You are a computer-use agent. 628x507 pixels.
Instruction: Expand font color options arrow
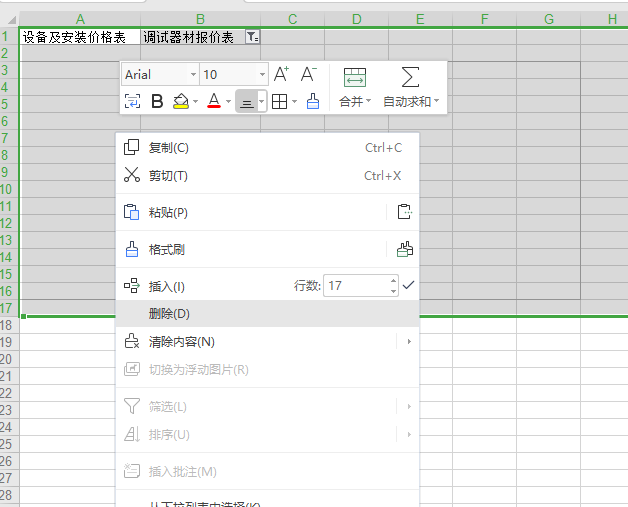[228, 101]
